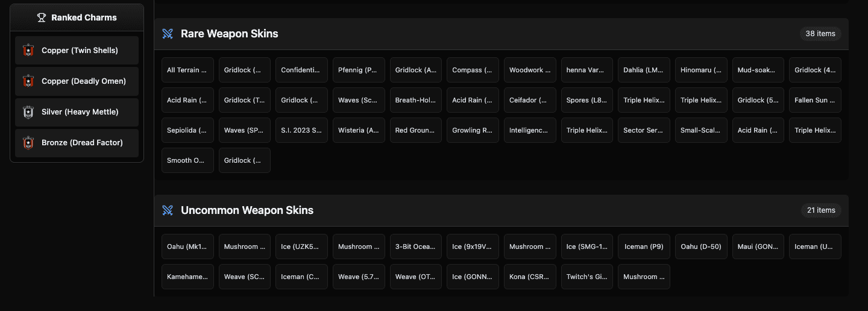Click the Bronze (Dread Factor) charm badge icon

point(28,143)
